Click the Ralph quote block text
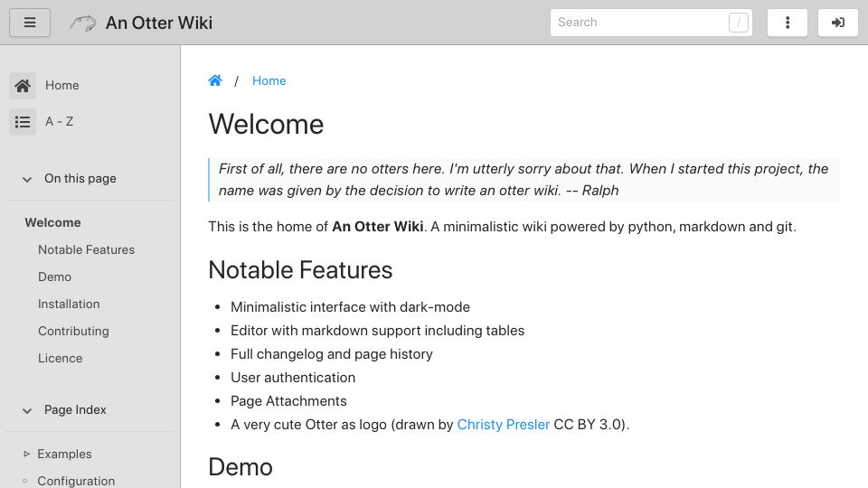868x488 pixels. point(524,179)
